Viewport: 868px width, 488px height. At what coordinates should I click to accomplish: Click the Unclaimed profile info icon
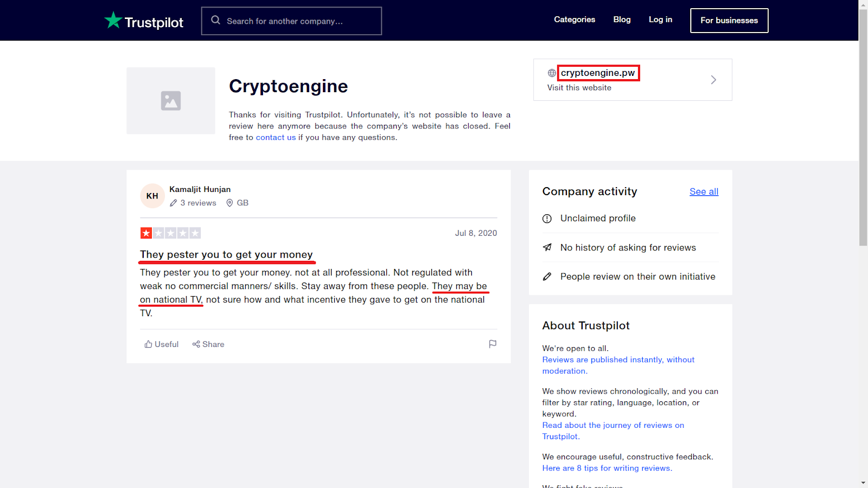click(547, 219)
